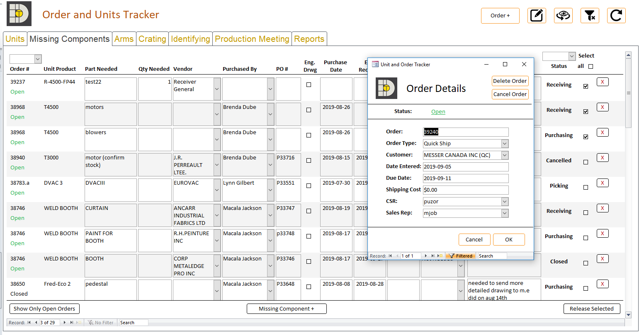This screenshot has height=335, width=644.
Task: Click the Open status link in Order Details
Action: point(438,112)
